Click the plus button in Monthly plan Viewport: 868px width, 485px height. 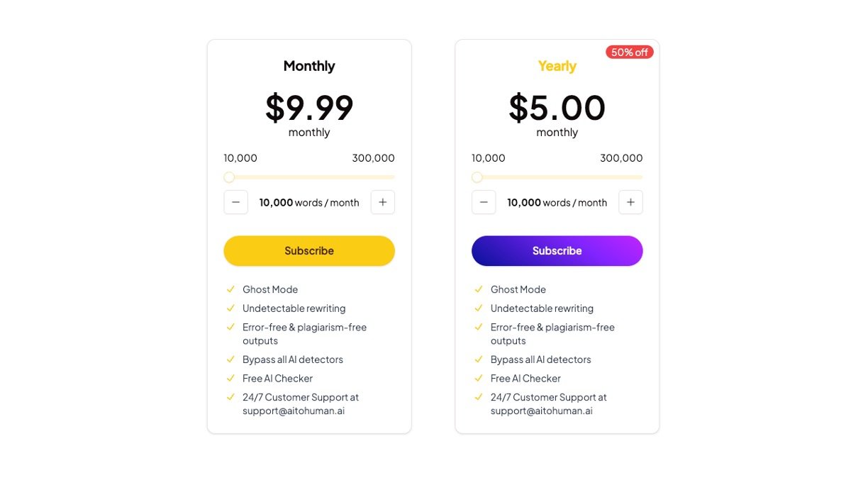[383, 202]
